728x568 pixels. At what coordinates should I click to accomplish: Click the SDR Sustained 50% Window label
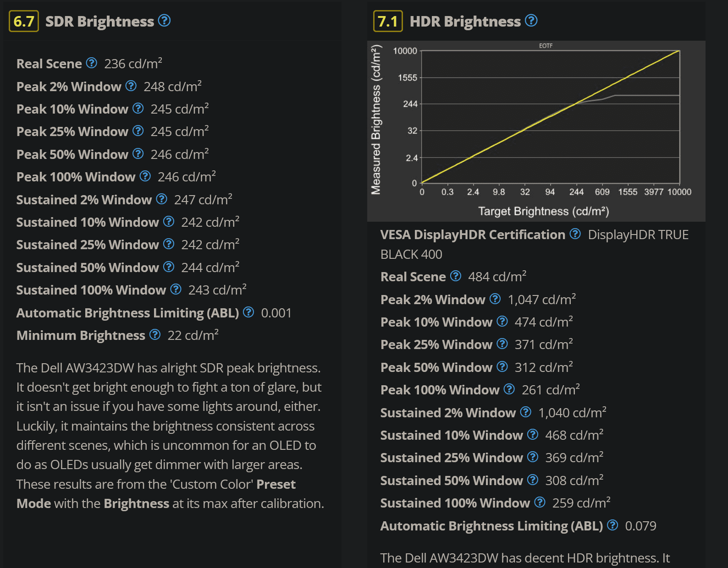click(x=88, y=268)
